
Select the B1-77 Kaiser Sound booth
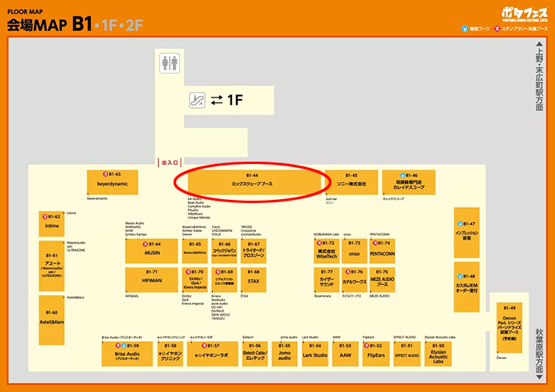[326, 280]
